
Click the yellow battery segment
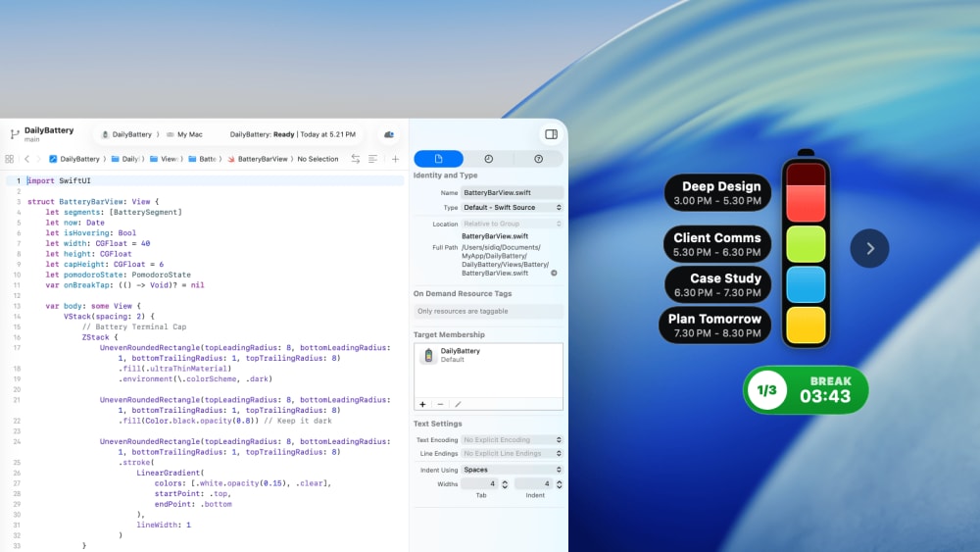806,326
